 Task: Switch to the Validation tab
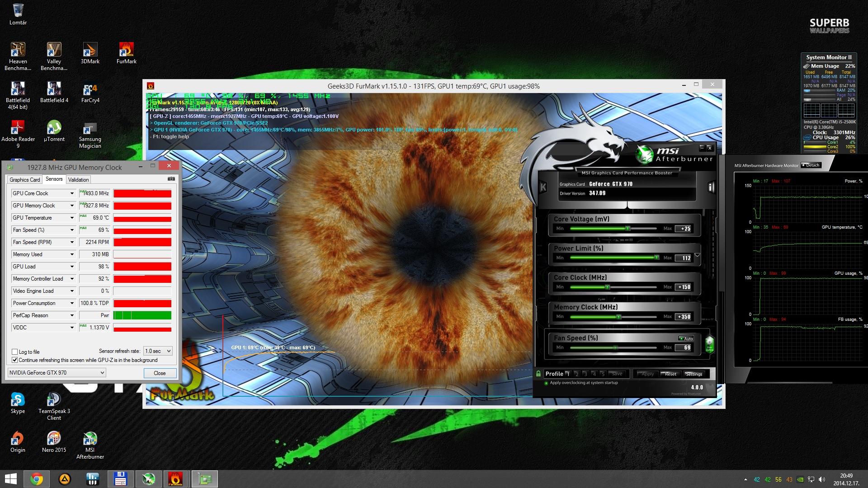click(x=78, y=180)
